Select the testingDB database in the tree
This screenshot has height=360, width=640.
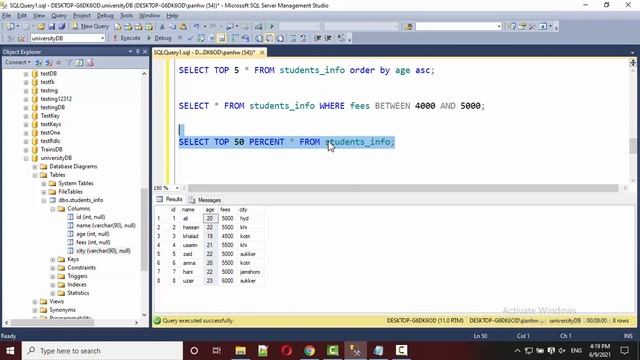[x=52, y=107]
